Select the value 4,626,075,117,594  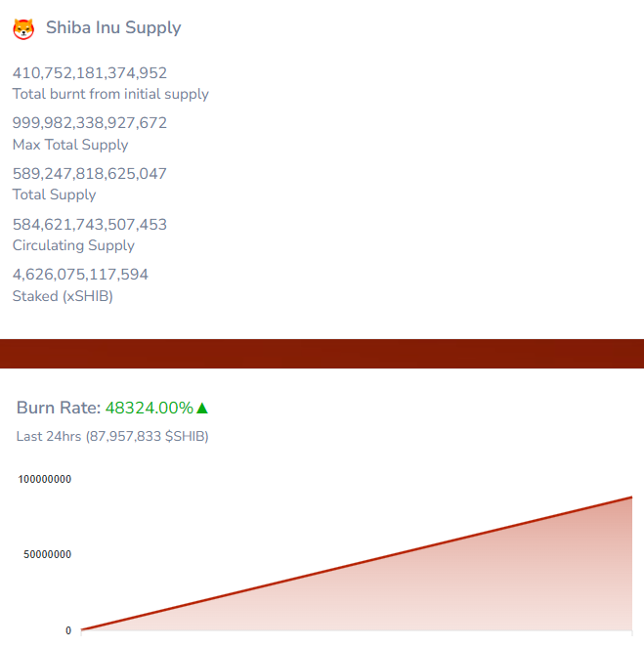(x=80, y=275)
